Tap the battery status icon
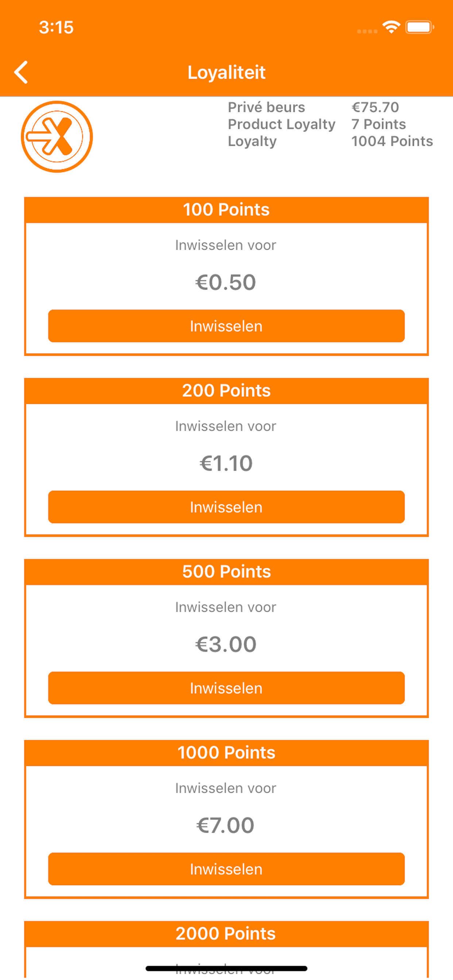 [419, 27]
